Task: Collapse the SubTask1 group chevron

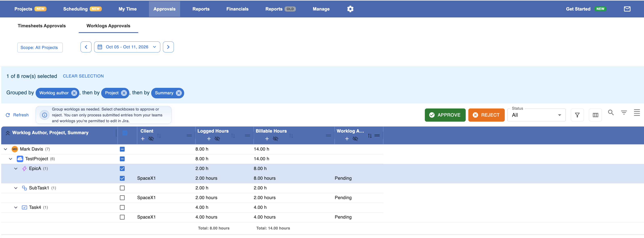Action: [16, 188]
